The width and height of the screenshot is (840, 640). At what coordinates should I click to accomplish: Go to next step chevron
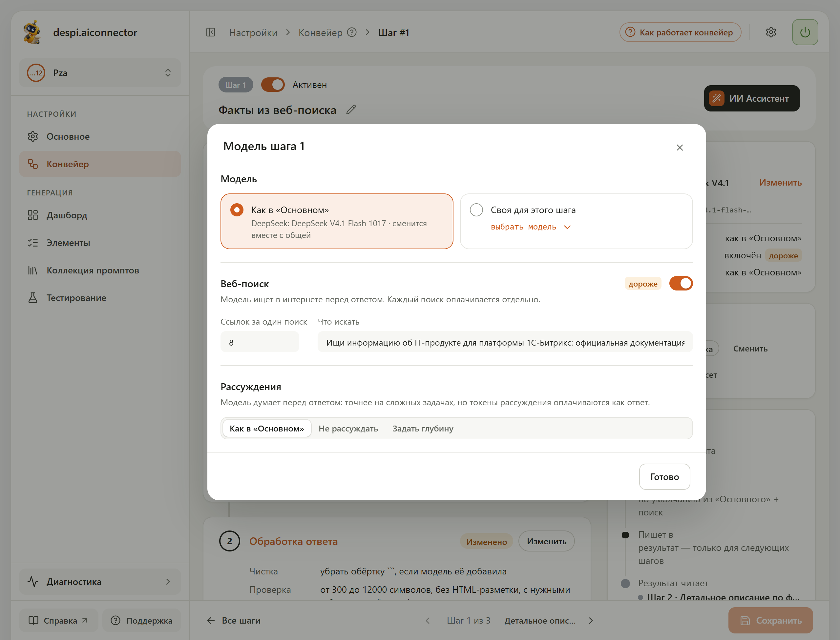click(x=591, y=621)
